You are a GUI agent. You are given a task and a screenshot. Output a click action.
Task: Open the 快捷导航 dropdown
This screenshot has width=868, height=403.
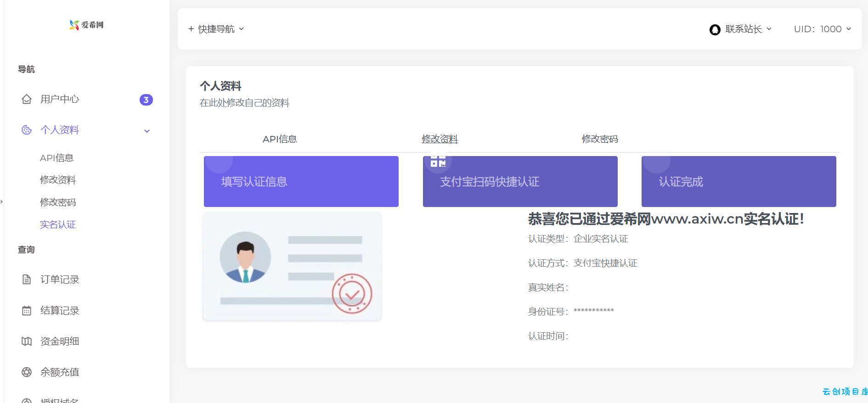tap(216, 29)
